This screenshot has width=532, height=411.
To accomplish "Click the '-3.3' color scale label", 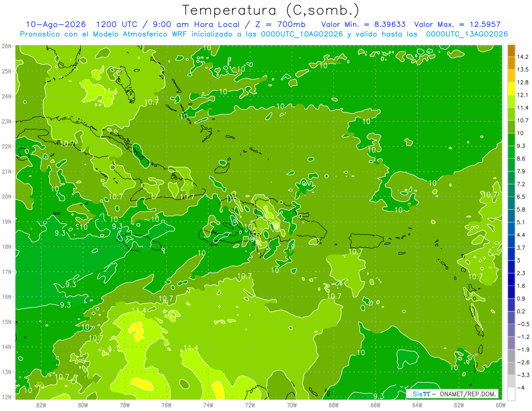I will [x=523, y=375].
